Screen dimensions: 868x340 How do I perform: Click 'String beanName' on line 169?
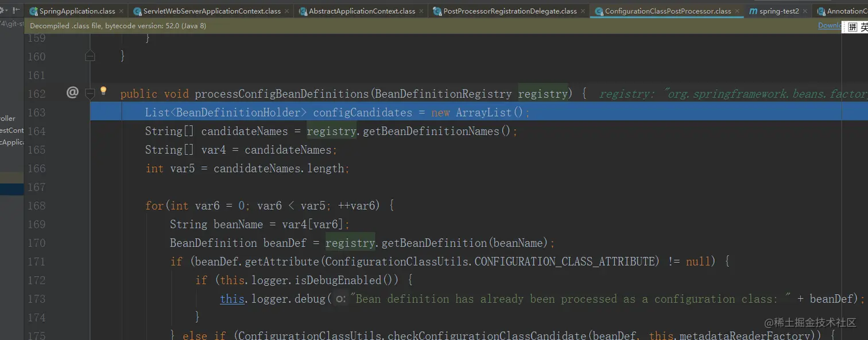[x=216, y=224]
